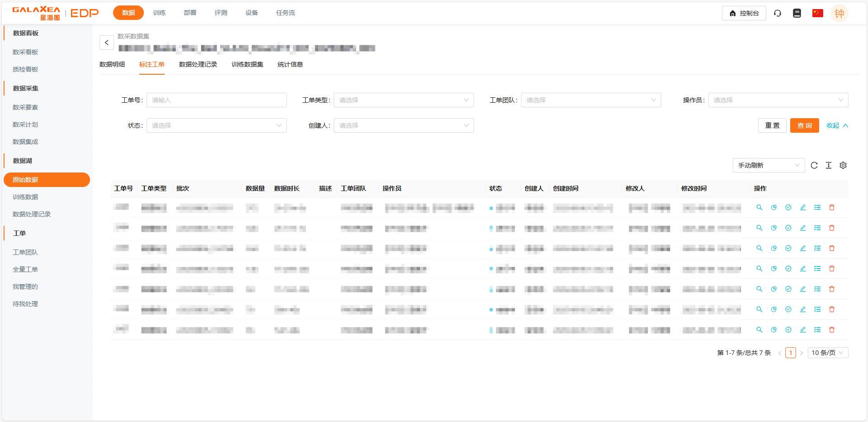Click the 重置 button

(772, 125)
